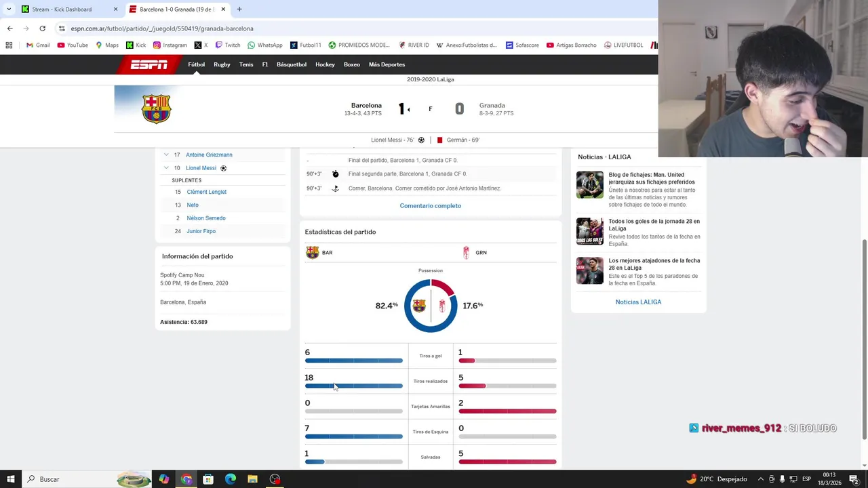The height and width of the screenshot is (488, 868).
Task: Click the browser address bar URL
Action: tap(162, 28)
